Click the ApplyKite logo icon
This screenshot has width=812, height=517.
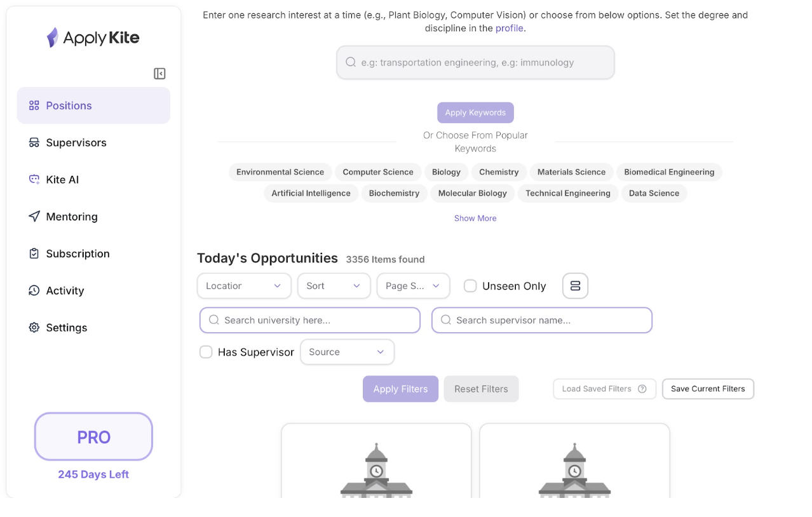point(53,37)
